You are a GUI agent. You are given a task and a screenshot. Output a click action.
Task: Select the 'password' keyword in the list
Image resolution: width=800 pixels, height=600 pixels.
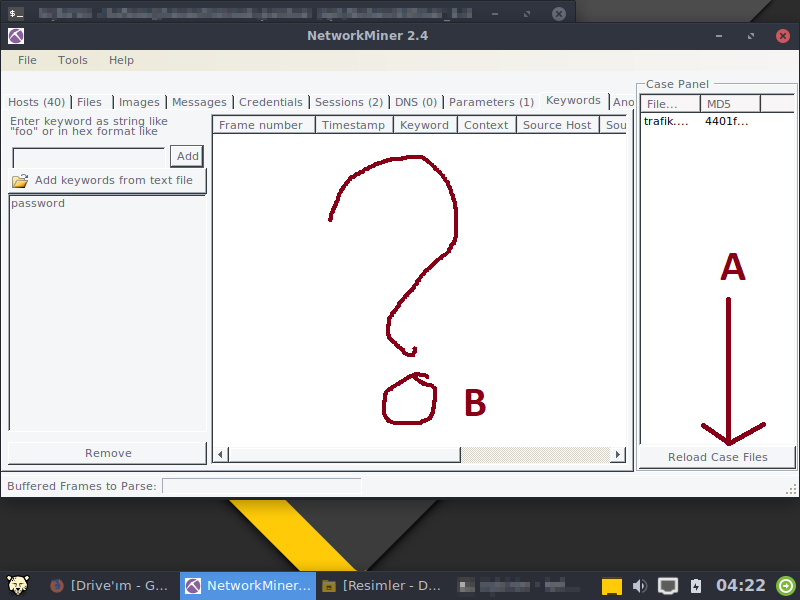[38, 203]
